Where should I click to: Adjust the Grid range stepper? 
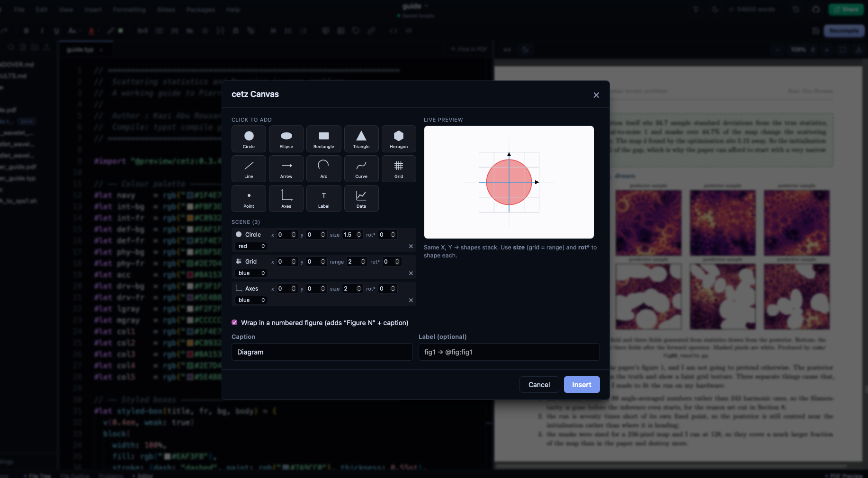pyautogui.click(x=363, y=262)
